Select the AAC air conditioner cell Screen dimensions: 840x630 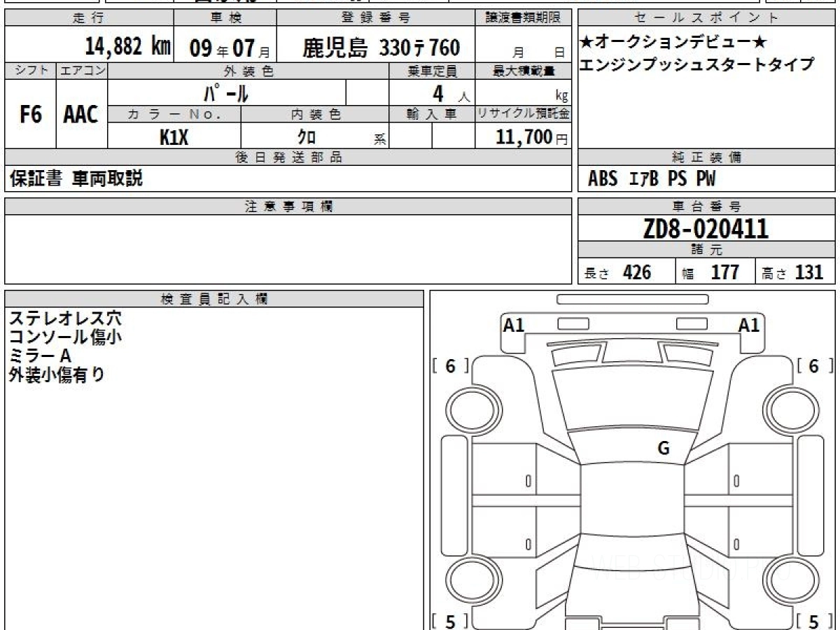click(x=81, y=115)
